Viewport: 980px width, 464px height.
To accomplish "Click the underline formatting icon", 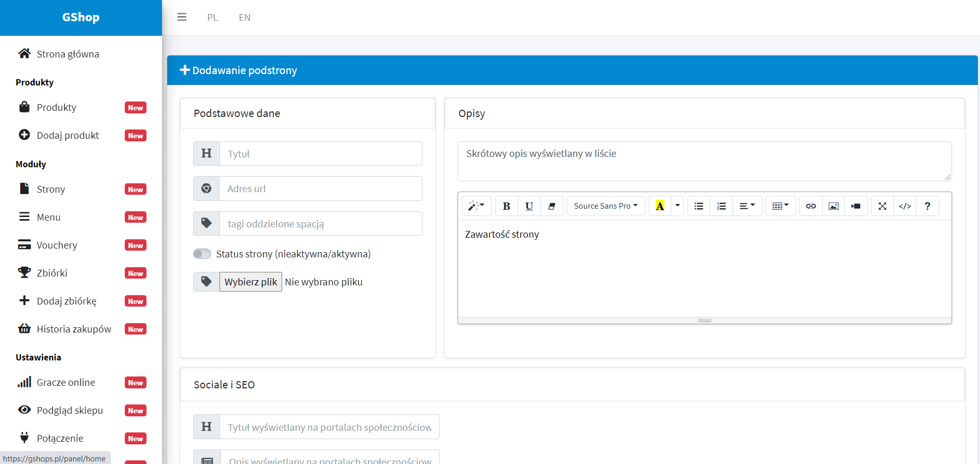I will [x=529, y=206].
